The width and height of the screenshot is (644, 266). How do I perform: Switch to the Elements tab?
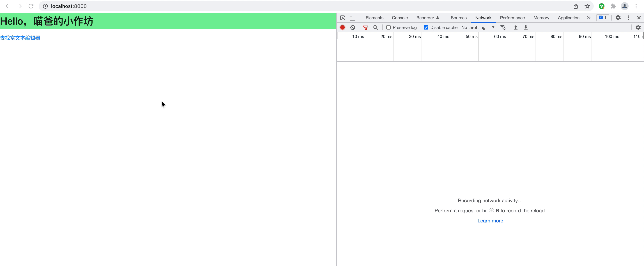pos(374,18)
